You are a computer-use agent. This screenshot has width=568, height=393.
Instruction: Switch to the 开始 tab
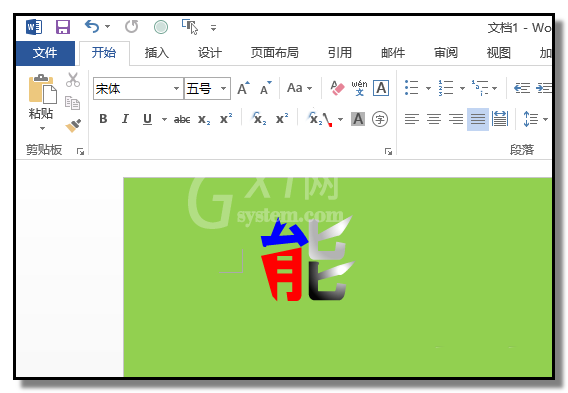click(x=104, y=53)
